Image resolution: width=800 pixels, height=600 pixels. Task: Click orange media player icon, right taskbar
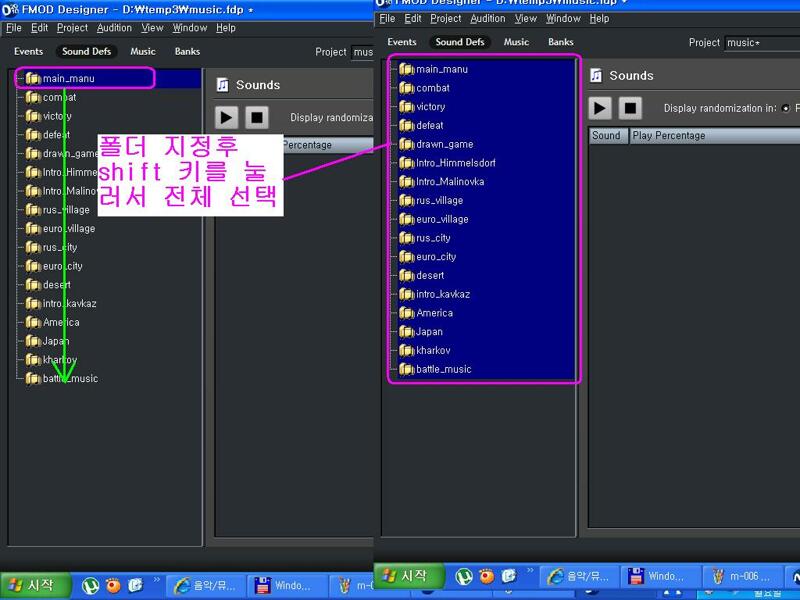tap(487, 577)
